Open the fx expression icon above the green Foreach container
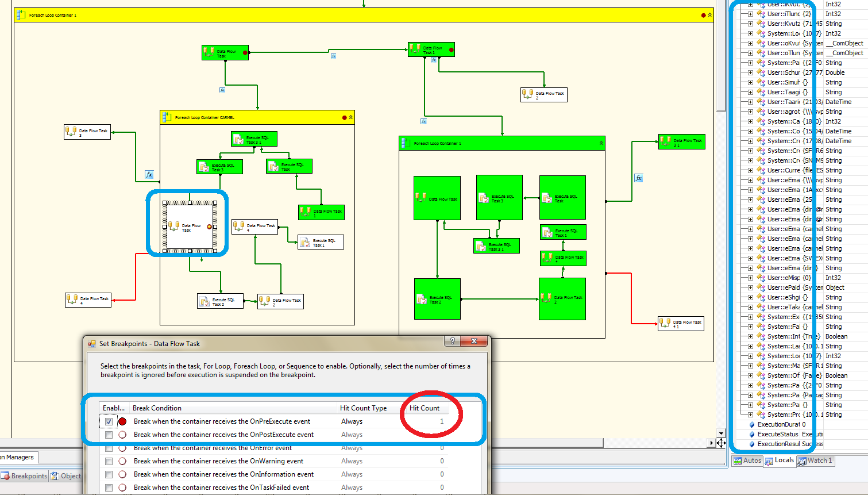 click(423, 121)
